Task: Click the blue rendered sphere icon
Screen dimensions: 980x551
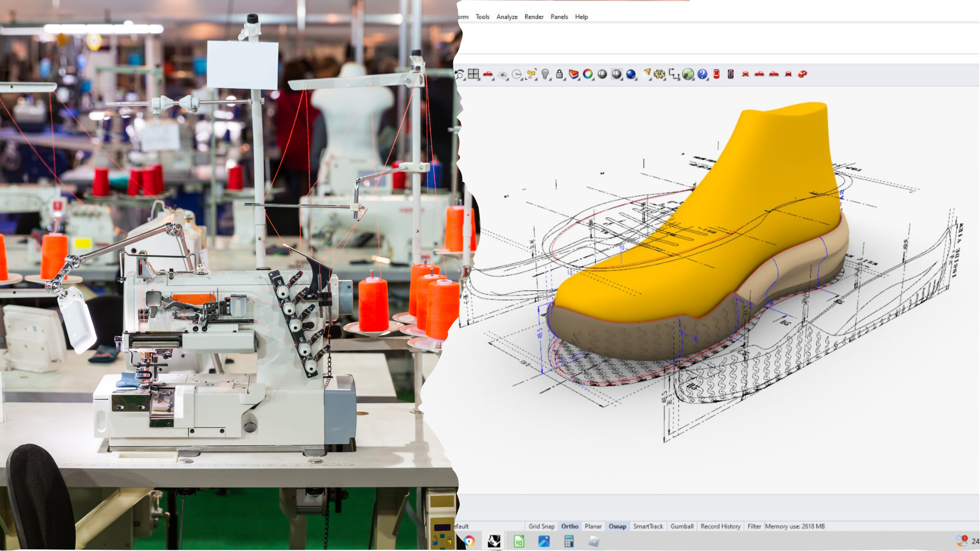Action: coord(631,74)
